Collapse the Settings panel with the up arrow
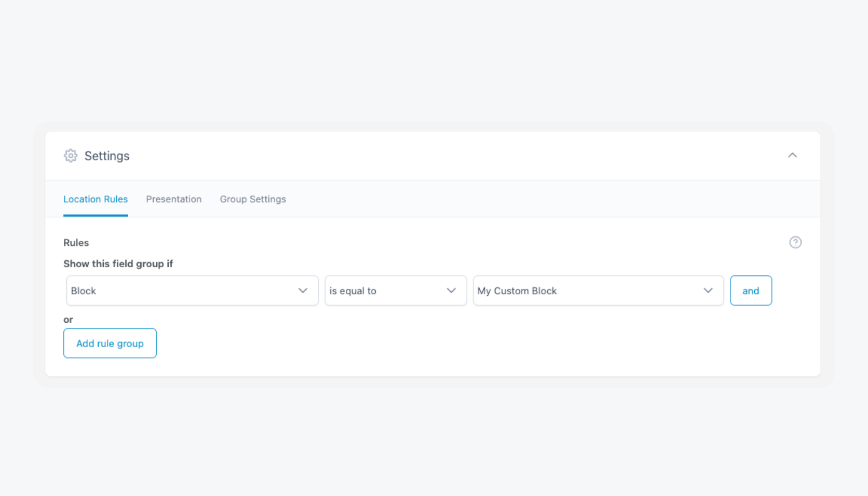868x496 pixels. 792,155
